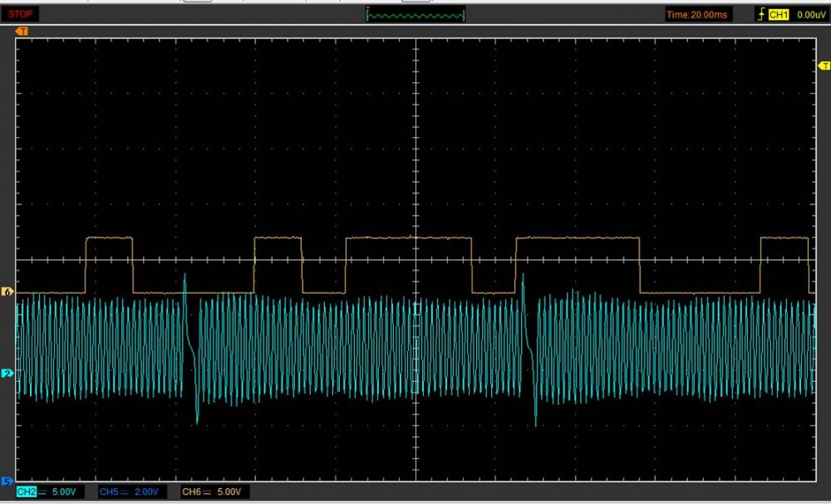Select the CH1 trigger source label
831x504 pixels.
click(x=778, y=15)
